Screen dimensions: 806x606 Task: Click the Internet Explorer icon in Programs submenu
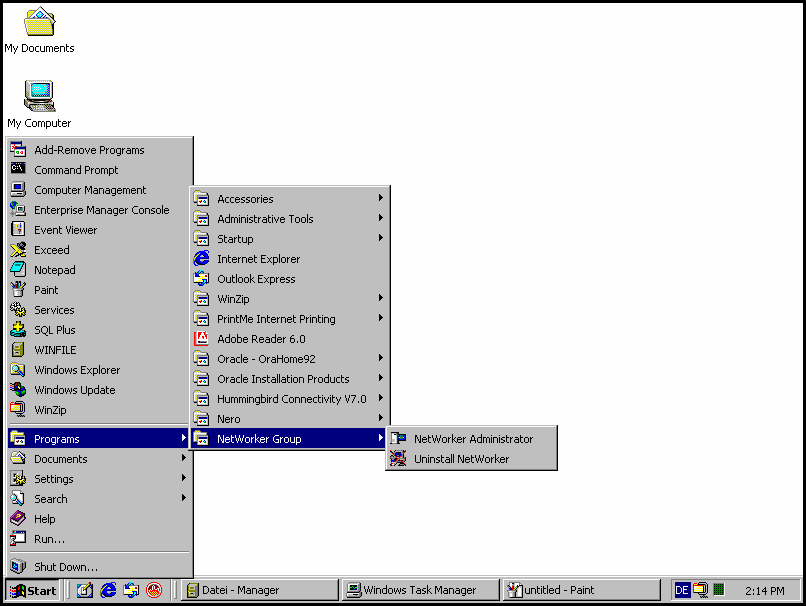pyautogui.click(x=201, y=259)
